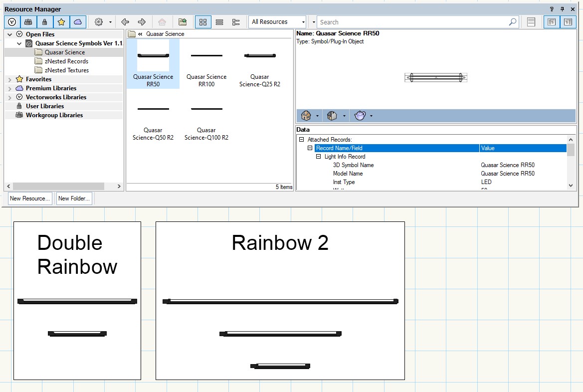Screen dimensions: 583x392
Task: Click the teapot render mode icon
Action: (x=360, y=116)
